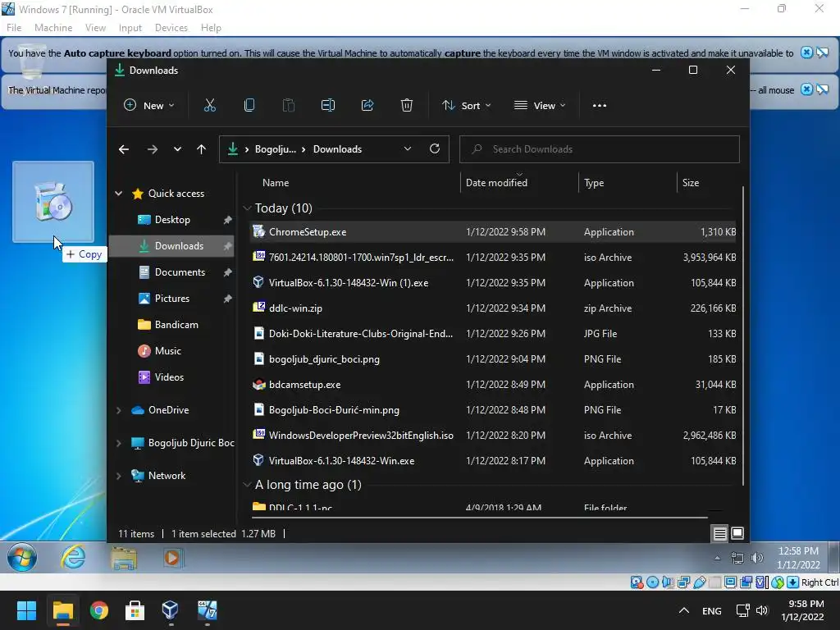Open Chrome from host taskbar
Viewport: 840px width, 630px height.
tap(99, 610)
